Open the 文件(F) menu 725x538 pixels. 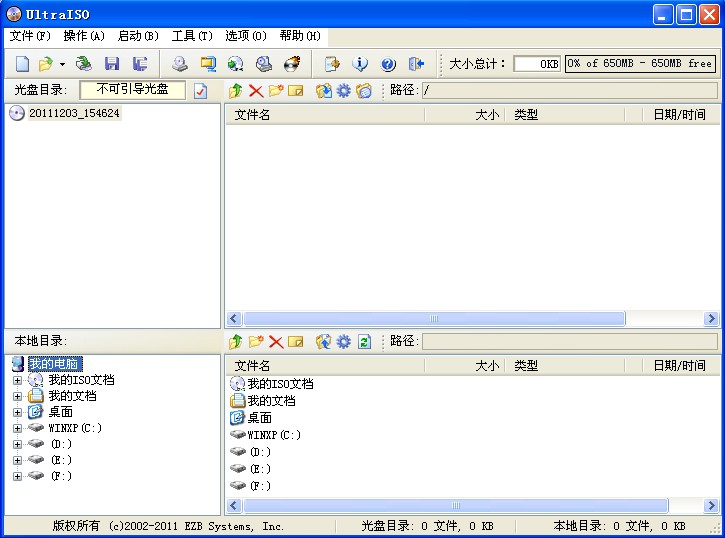point(30,36)
